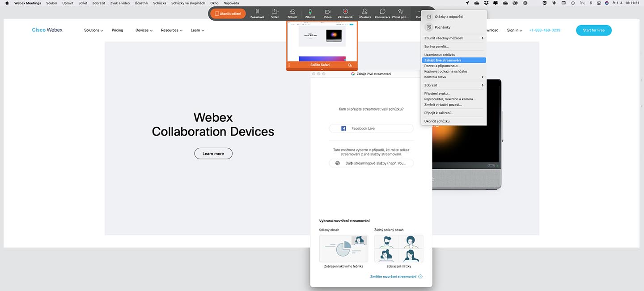644x291 pixels.
Task: Click the Dropbox icon in the menu bar
Action: point(486,3)
